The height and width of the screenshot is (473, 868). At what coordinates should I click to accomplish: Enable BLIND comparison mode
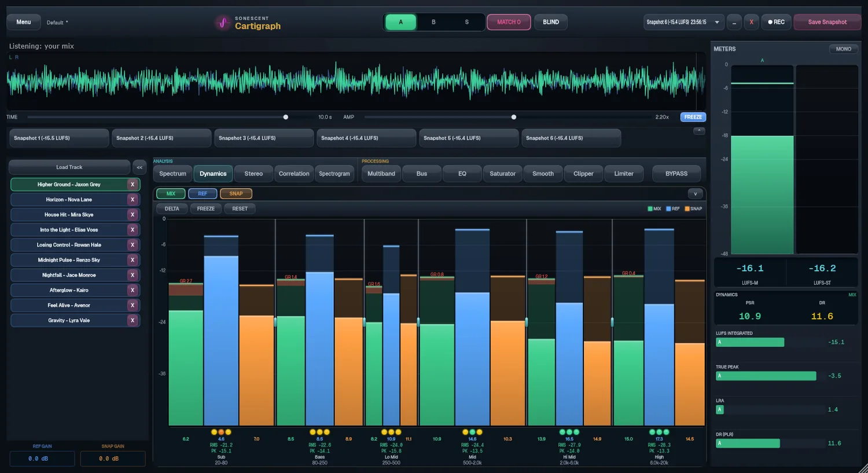pos(551,22)
